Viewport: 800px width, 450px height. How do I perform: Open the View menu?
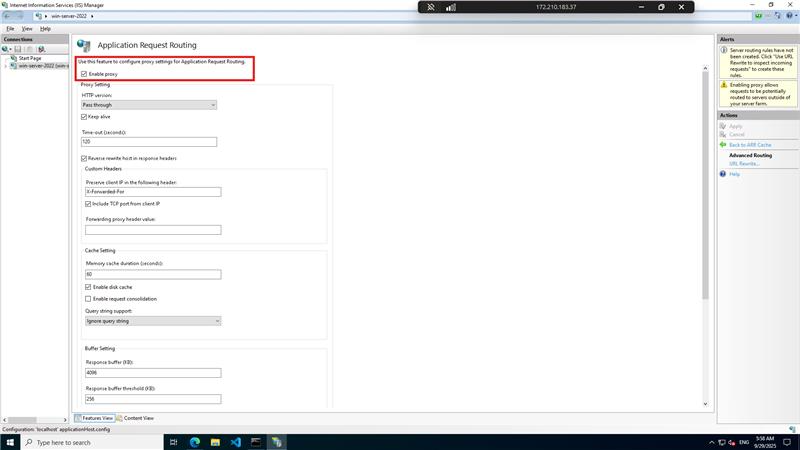coord(27,29)
